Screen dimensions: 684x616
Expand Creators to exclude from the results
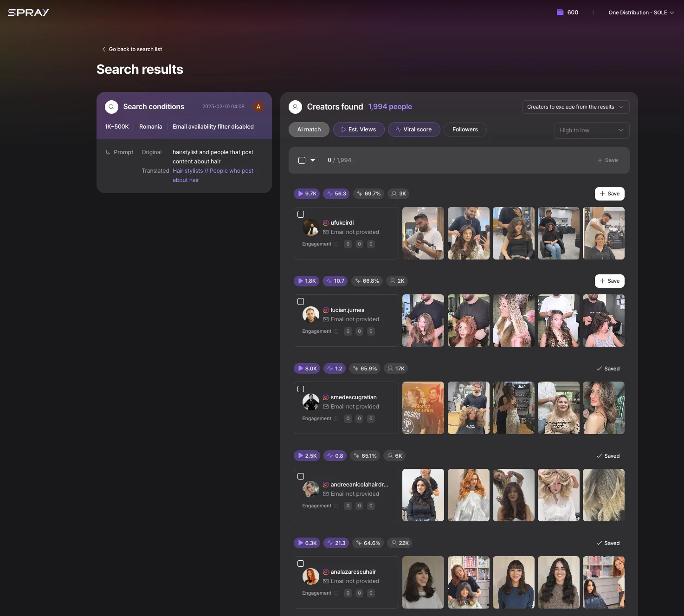[x=575, y=107]
